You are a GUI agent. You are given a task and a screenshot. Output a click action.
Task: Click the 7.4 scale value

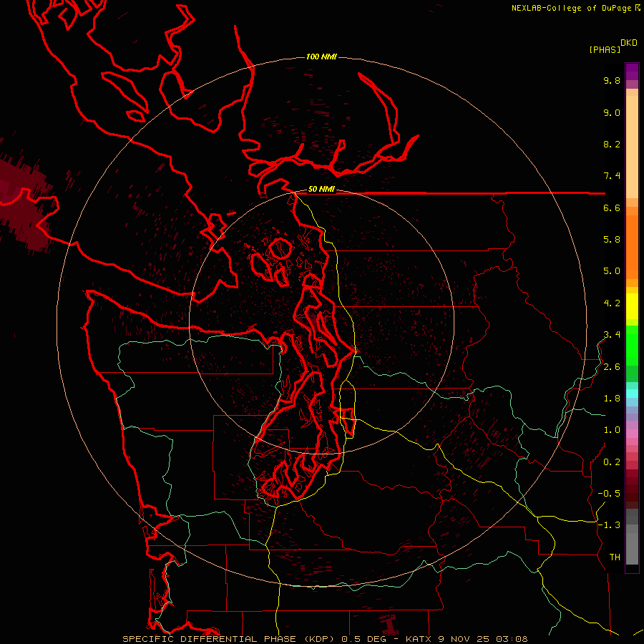pos(612,176)
